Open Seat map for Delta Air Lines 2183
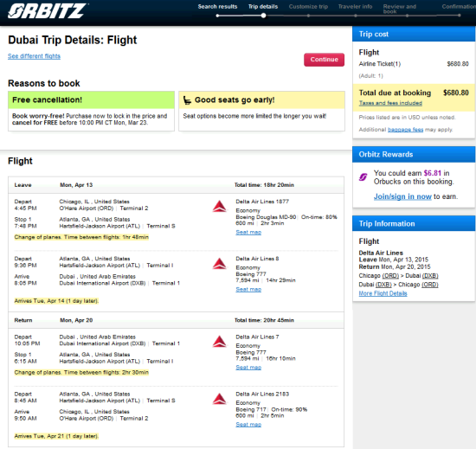 tap(248, 425)
